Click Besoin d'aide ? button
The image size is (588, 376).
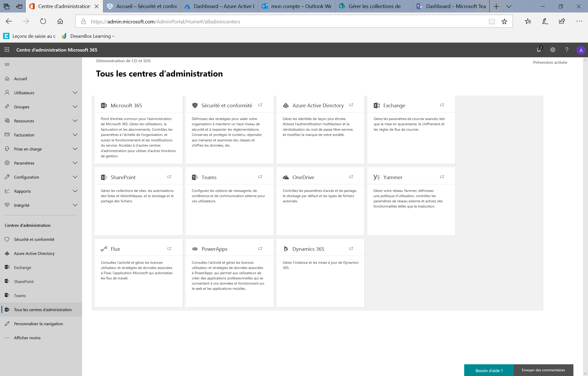pos(489,370)
